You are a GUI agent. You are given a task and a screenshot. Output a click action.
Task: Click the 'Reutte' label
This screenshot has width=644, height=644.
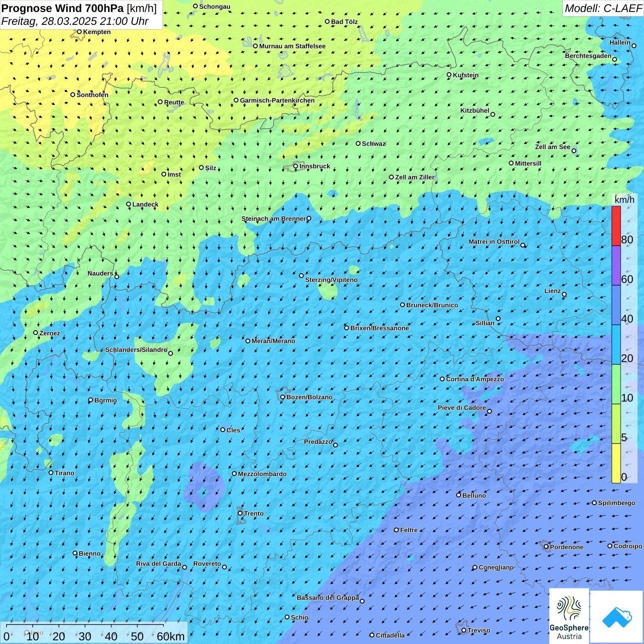click(174, 103)
